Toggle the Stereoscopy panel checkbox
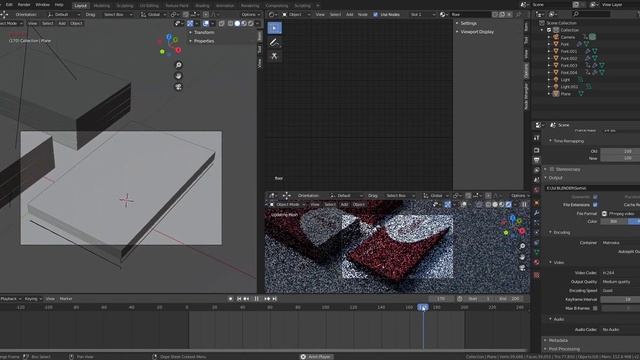 coord(552,169)
